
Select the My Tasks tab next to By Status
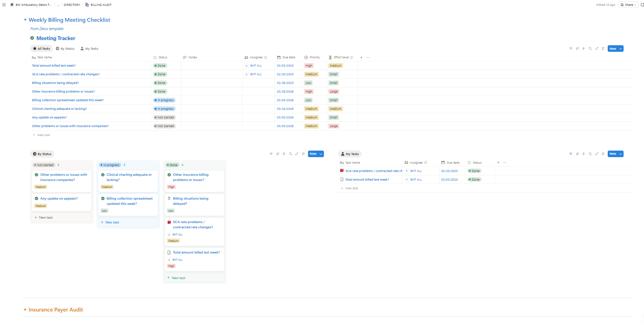pyautogui.click(x=90, y=49)
